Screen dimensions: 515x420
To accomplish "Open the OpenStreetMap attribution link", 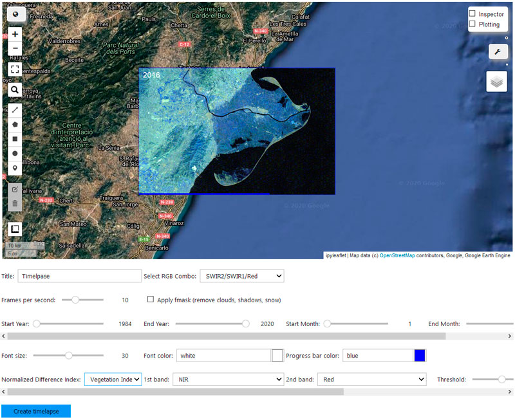I will 397,255.
